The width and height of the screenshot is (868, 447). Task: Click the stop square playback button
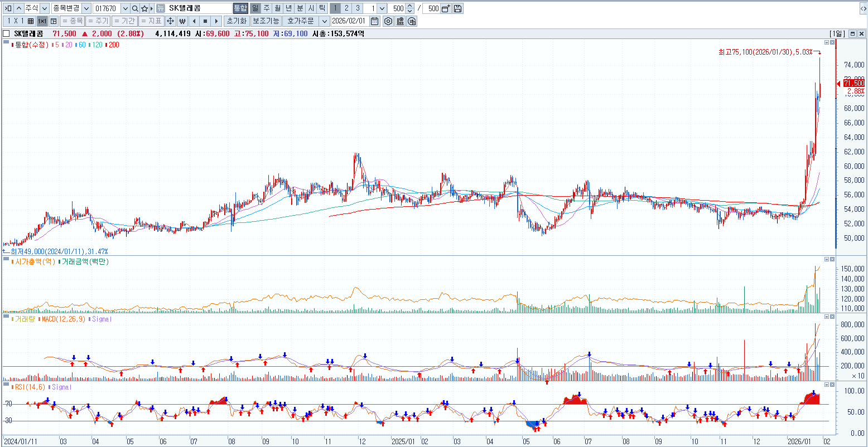[x=205, y=21]
